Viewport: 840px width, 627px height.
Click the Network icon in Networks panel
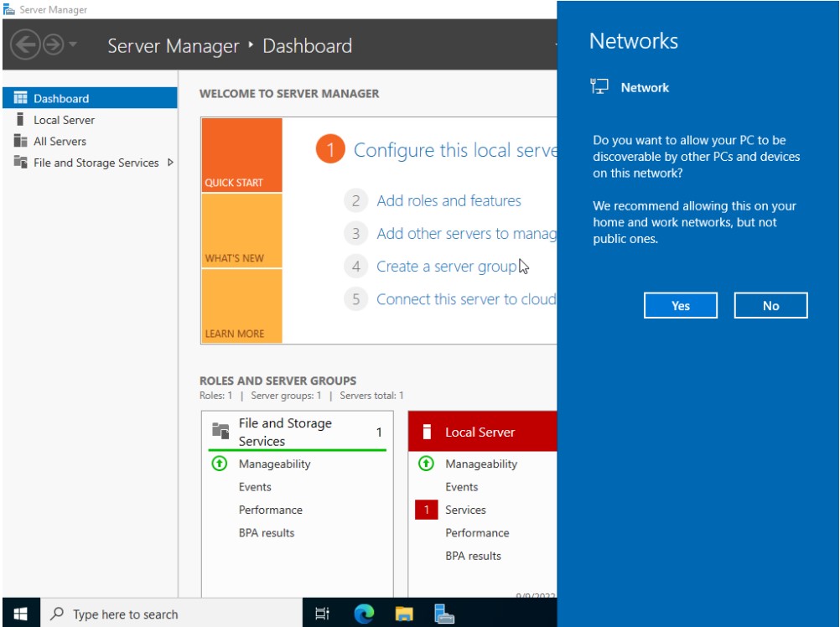(x=599, y=86)
